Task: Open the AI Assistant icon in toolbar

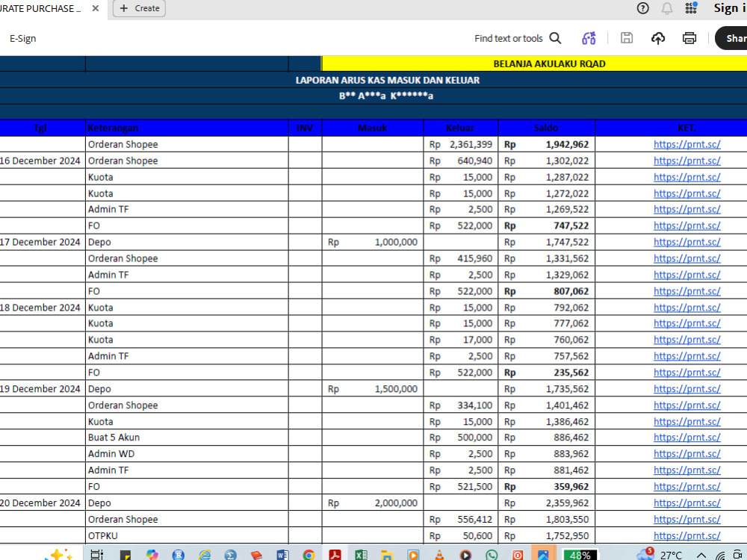Action: 589,38
